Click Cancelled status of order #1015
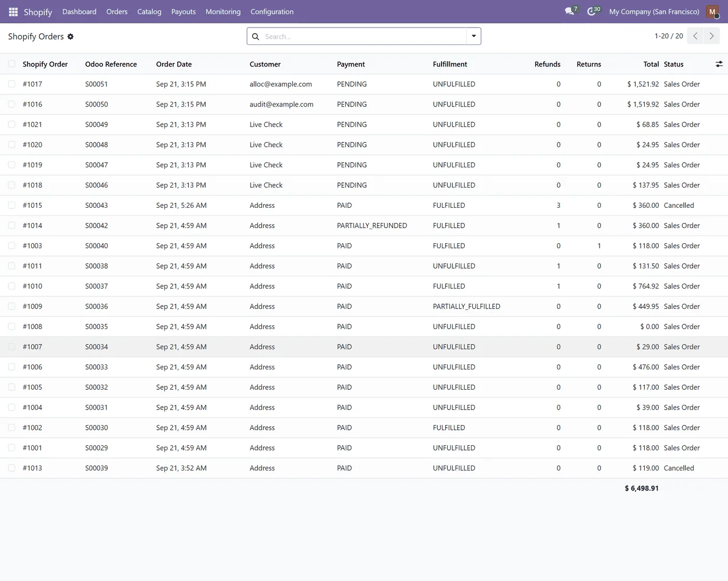Screen dimensions: 728x581 679,205
